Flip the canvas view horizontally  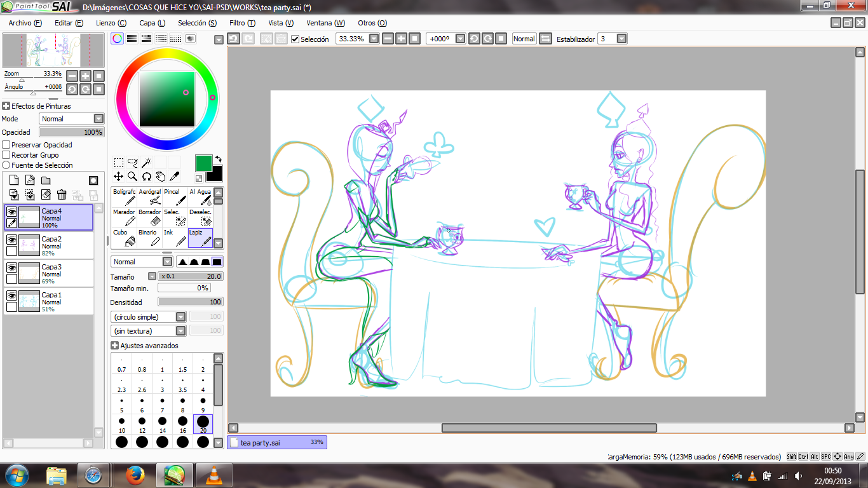click(546, 39)
